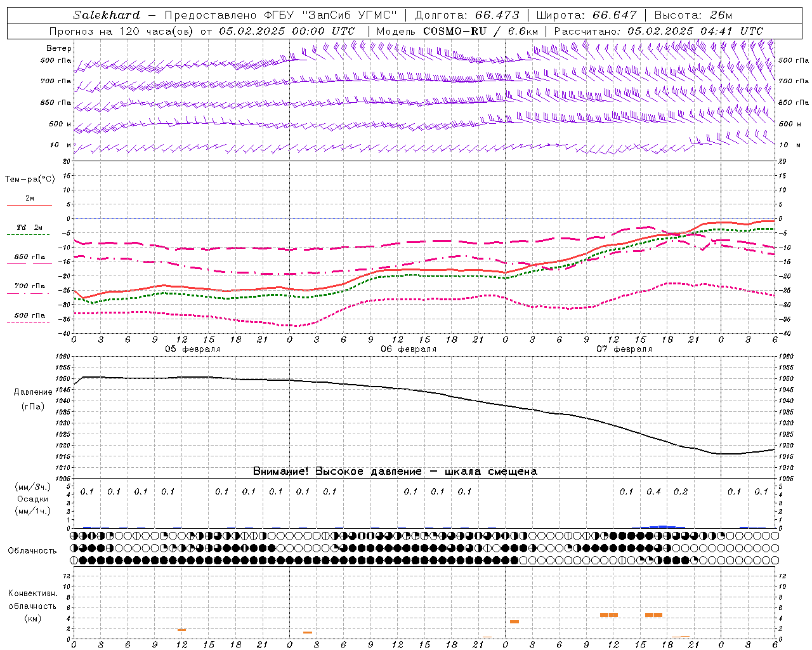Click the Конвективн. облачность label
Screen dimensions: 812x650
[32, 600]
